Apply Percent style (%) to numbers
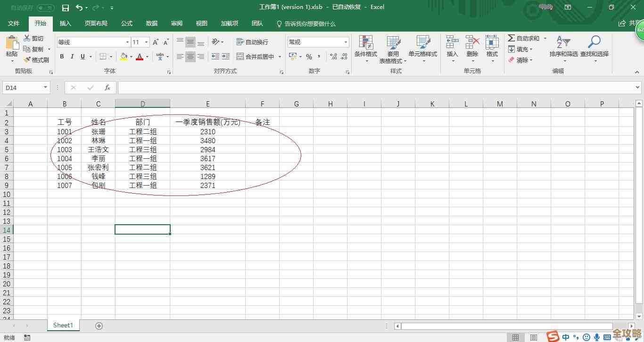Viewport: 644px width, 342px height. 309,56
